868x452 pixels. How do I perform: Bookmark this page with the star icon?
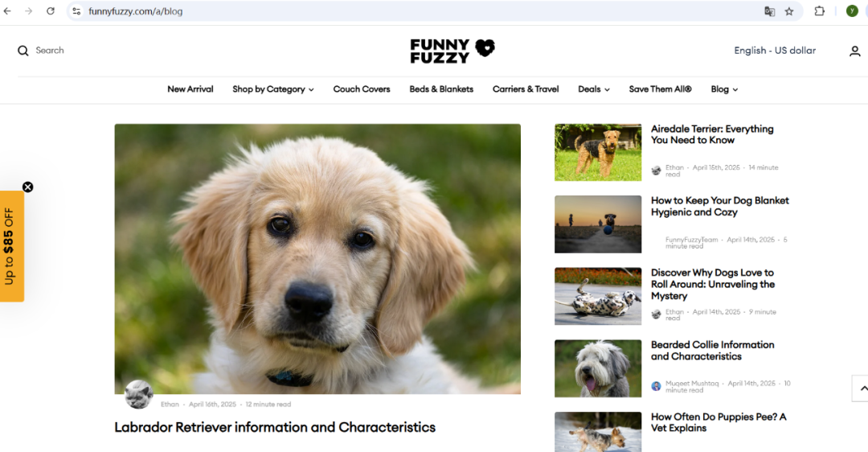coord(789,11)
